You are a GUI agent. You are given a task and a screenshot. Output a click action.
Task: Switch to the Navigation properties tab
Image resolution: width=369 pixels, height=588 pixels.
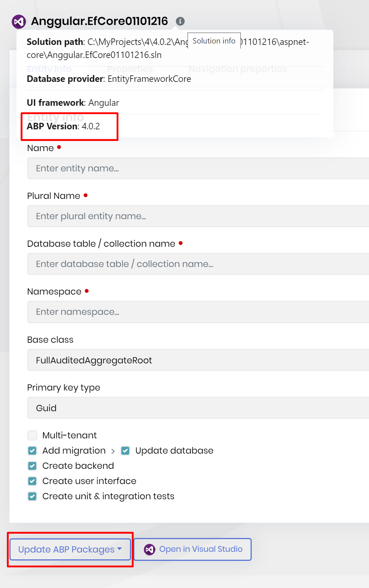(x=238, y=69)
